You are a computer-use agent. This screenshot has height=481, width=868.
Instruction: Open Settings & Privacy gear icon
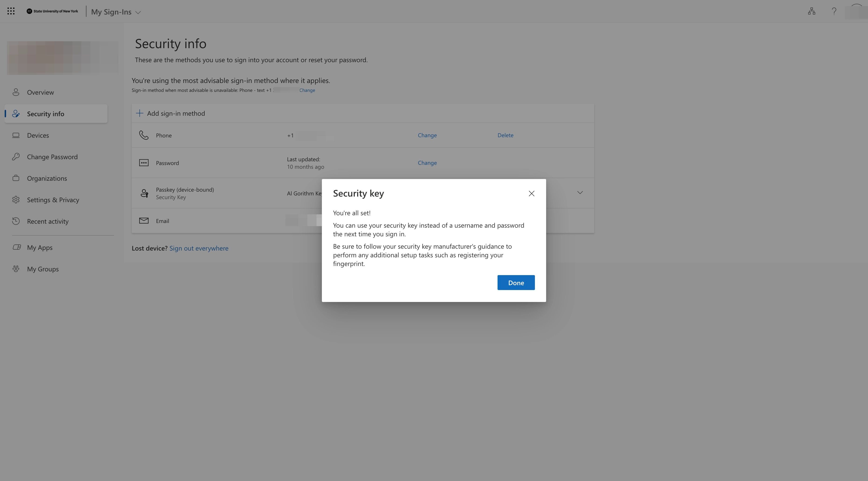click(x=16, y=200)
